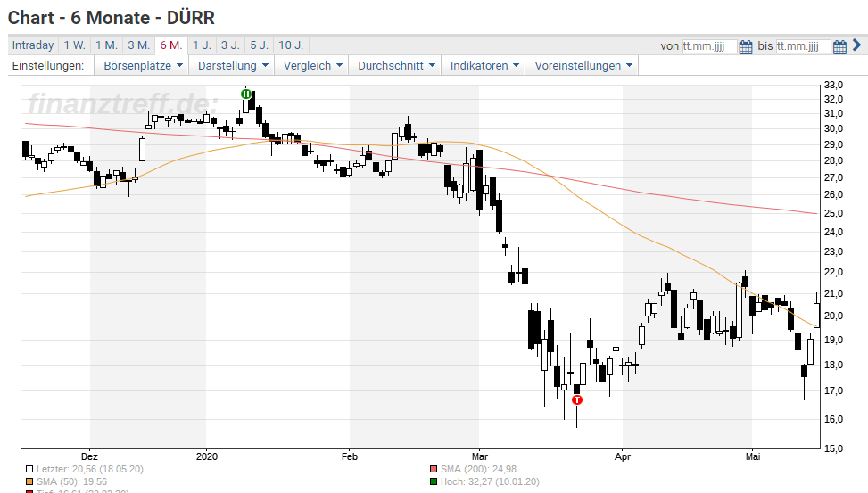Open the Voreinstellungen dropdown
868x493 pixels.
pos(583,65)
